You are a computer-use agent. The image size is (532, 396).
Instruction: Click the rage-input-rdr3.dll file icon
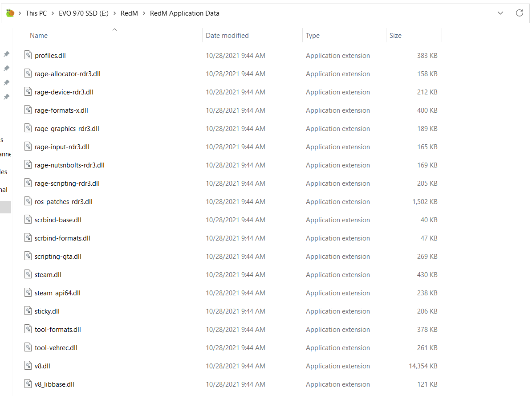coord(28,147)
